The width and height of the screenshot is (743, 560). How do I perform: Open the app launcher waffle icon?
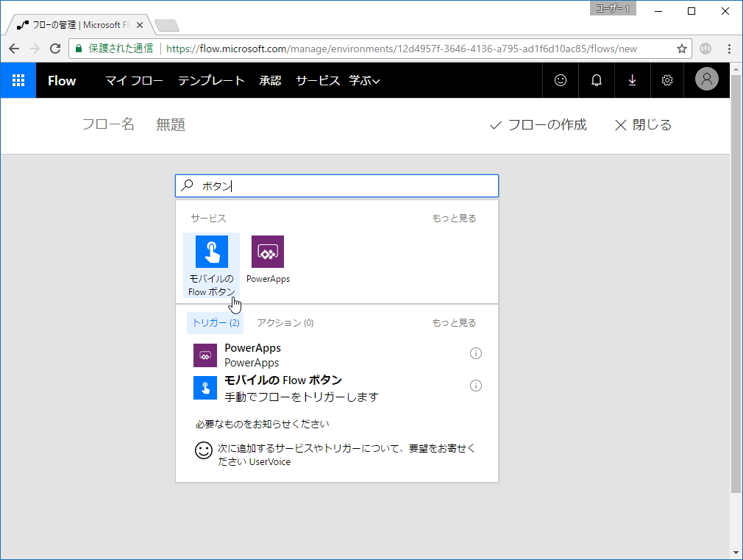pos(18,80)
